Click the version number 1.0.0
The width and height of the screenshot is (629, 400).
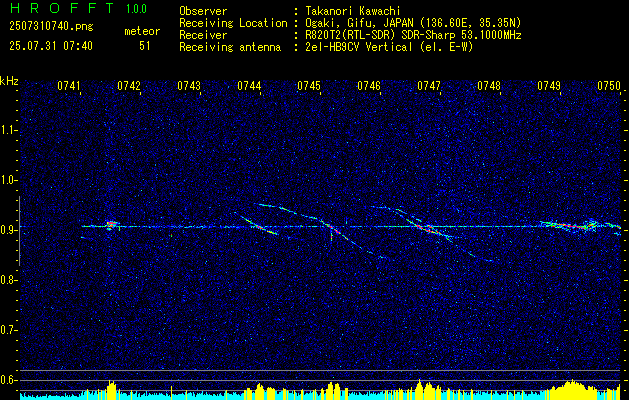(x=136, y=8)
